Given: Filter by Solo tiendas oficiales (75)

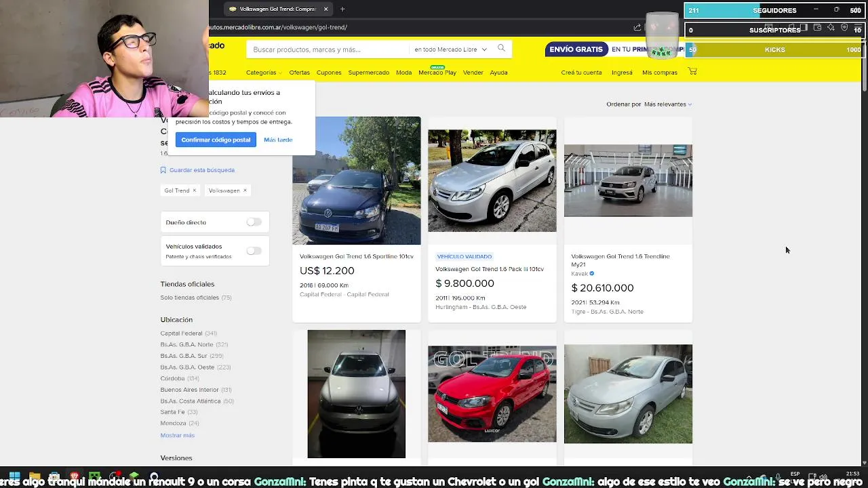Looking at the screenshot, I should (195, 298).
